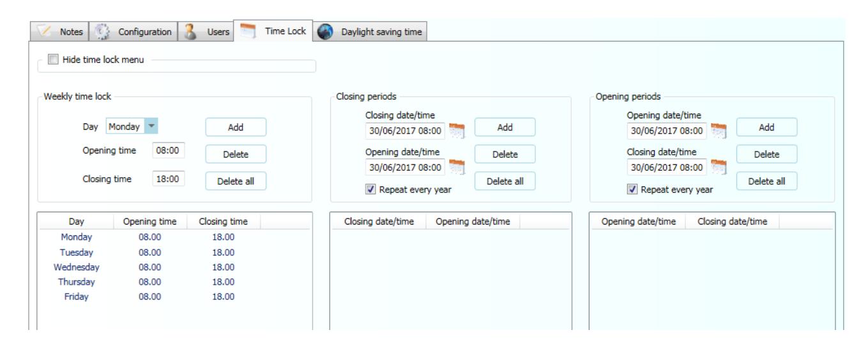
Task: Open calendar for Opening periods closing date
Action: [x=719, y=167]
